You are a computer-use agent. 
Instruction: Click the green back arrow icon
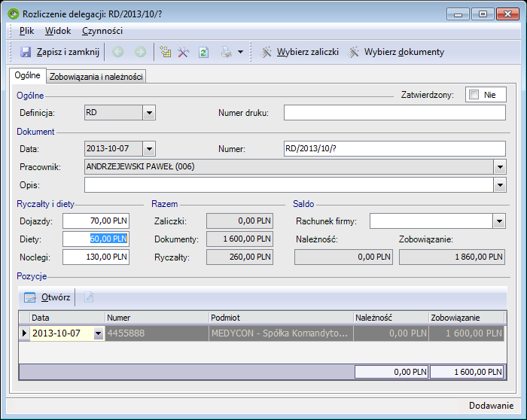118,52
